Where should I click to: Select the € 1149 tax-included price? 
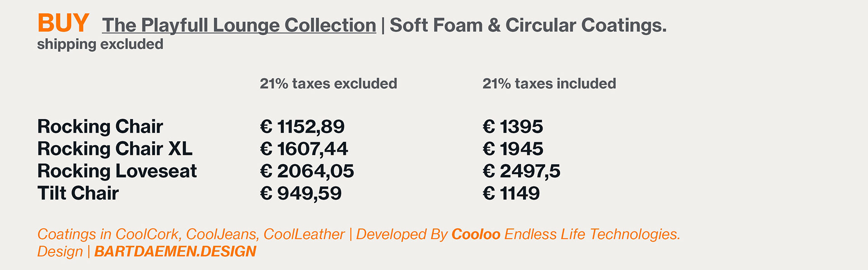(x=511, y=193)
